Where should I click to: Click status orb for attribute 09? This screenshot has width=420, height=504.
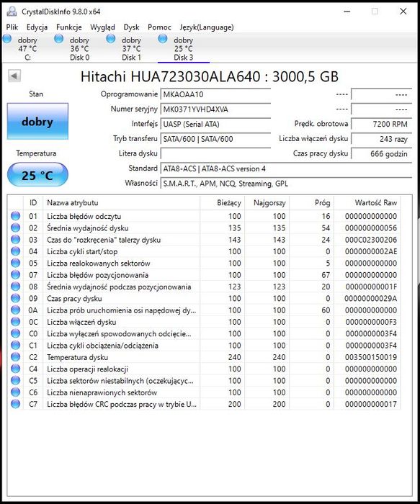(x=15, y=298)
